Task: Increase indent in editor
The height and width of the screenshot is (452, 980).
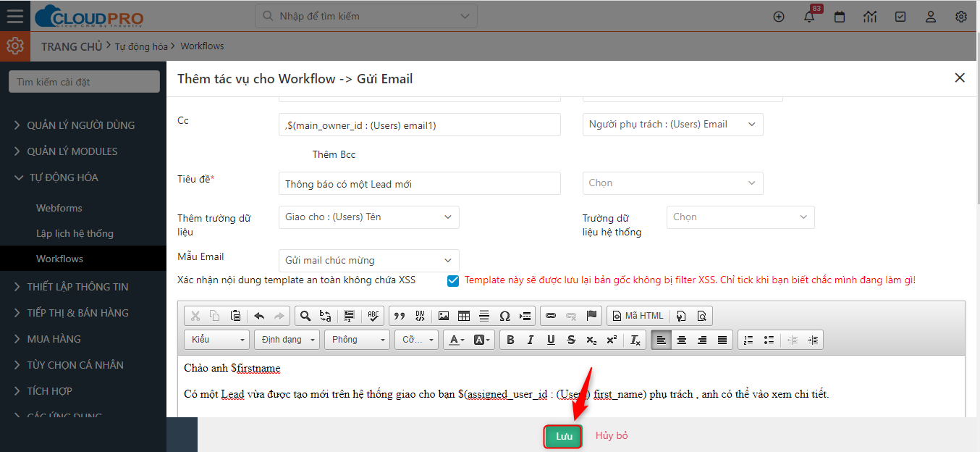Action: (813, 340)
